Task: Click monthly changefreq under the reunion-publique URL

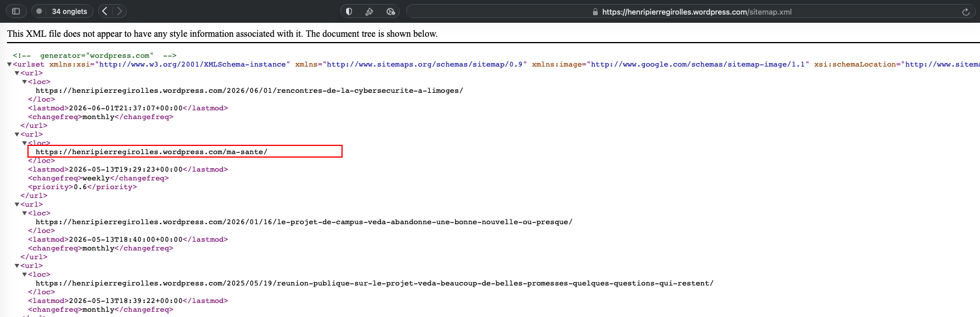Action: 98,309
